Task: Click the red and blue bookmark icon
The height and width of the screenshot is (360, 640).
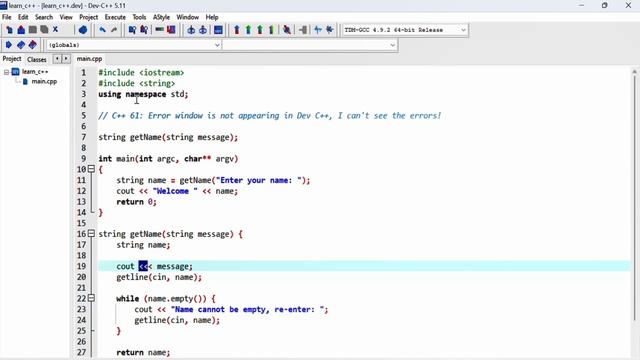Action: point(33,44)
